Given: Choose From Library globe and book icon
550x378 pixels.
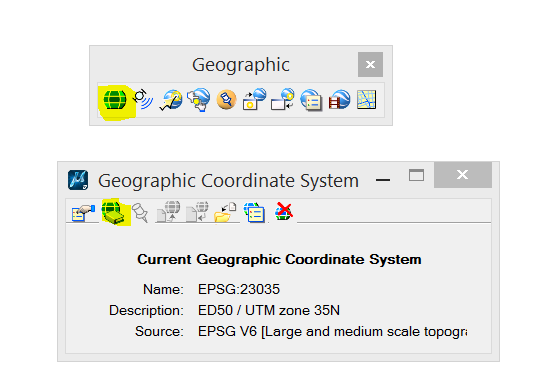Looking at the screenshot, I should (113, 212).
